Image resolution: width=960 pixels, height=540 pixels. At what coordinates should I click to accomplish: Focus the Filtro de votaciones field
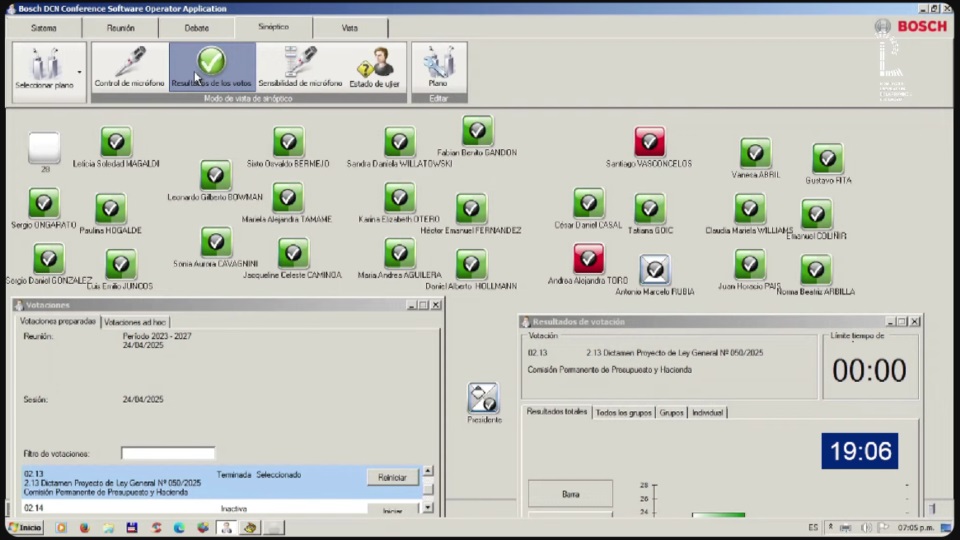(x=168, y=453)
